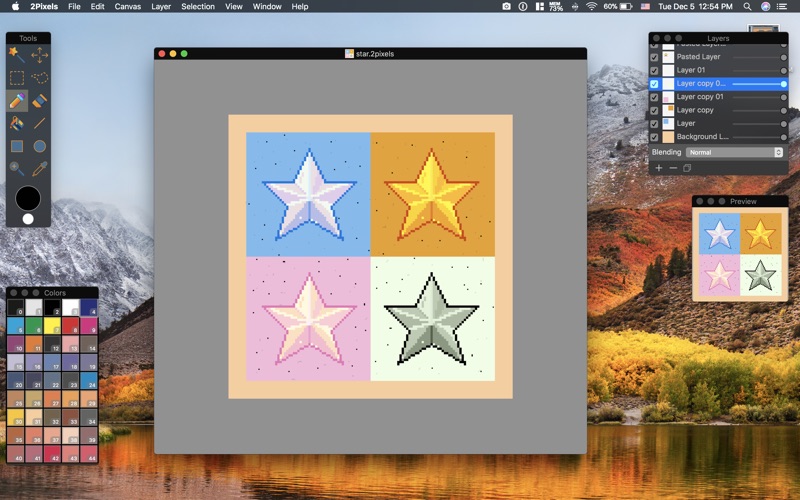Viewport: 800px width, 500px height.
Task: Open the Selection menu
Action: click(x=198, y=7)
